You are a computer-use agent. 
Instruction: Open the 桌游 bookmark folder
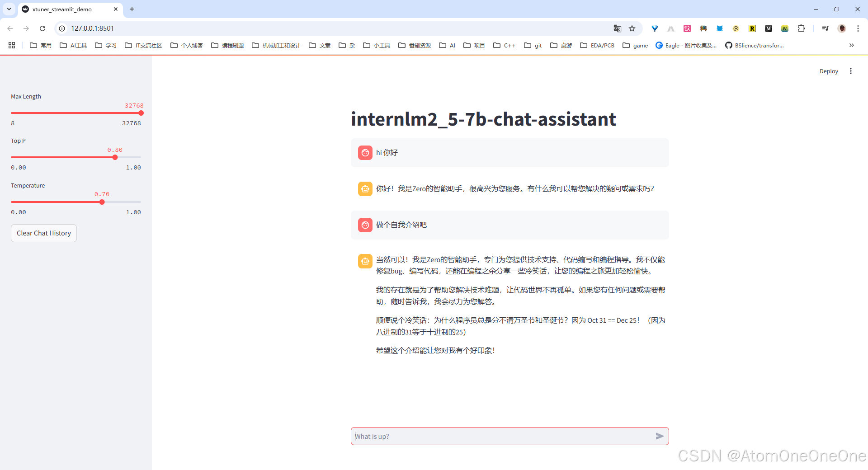pyautogui.click(x=561, y=45)
